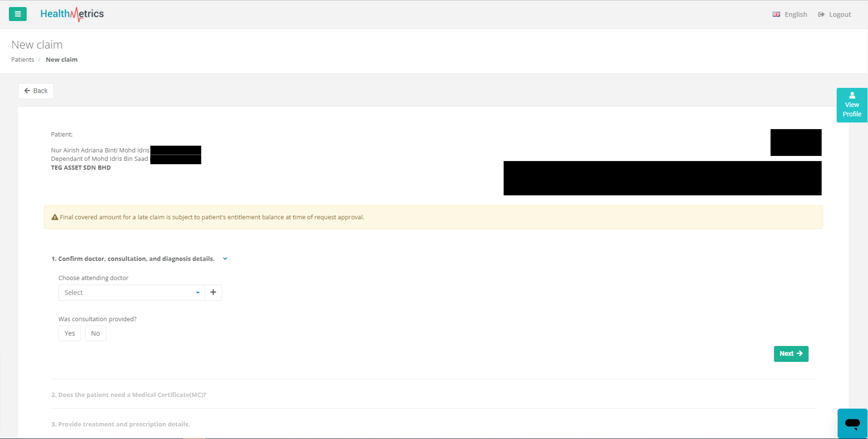The image size is (868, 439).
Task: Click the Back button
Action: (x=36, y=91)
